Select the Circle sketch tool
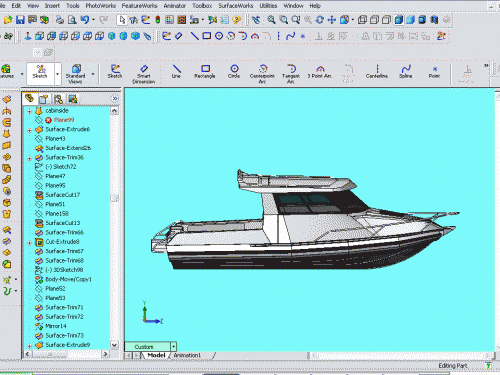 [234, 72]
